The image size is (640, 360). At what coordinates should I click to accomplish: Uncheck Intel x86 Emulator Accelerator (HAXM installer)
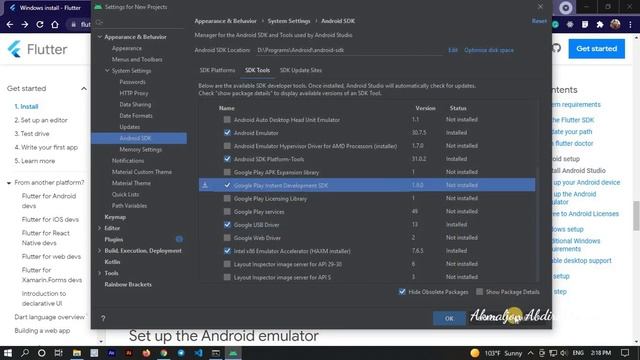pyautogui.click(x=227, y=251)
